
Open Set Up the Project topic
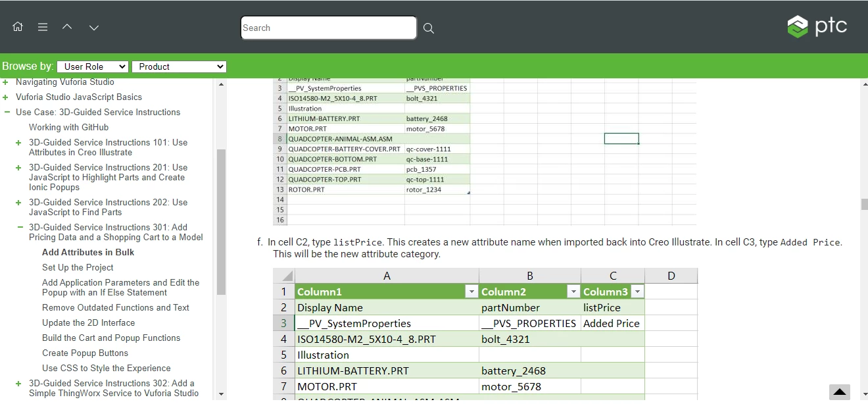point(78,268)
